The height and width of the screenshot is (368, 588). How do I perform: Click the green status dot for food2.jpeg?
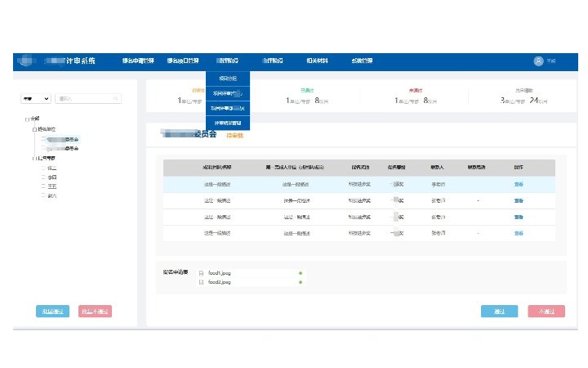pyautogui.click(x=301, y=282)
